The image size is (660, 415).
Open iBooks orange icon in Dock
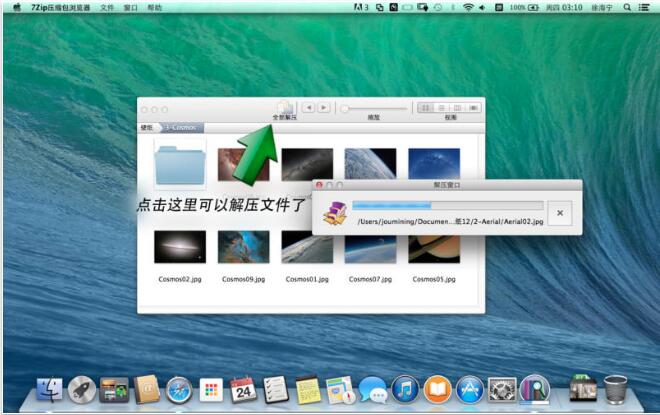click(438, 389)
